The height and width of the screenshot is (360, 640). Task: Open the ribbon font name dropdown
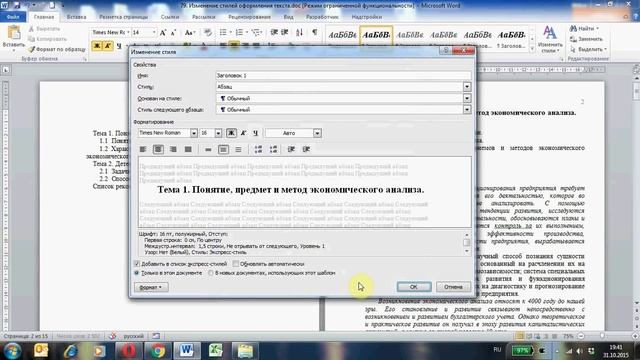click(x=128, y=32)
